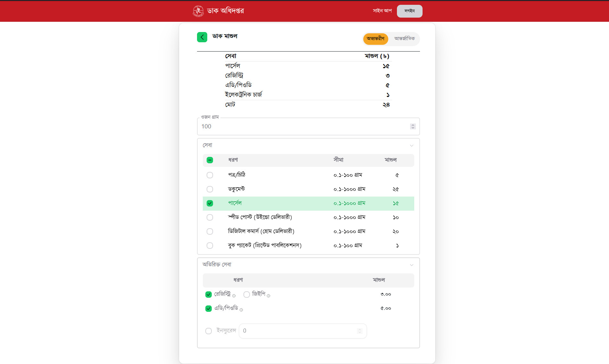Enable the ইনস্যুরেন্স option
The image size is (609, 364).
tap(209, 331)
